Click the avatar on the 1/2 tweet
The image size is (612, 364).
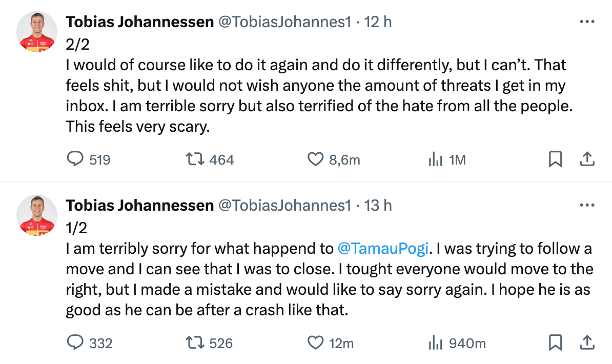point(37,215)
